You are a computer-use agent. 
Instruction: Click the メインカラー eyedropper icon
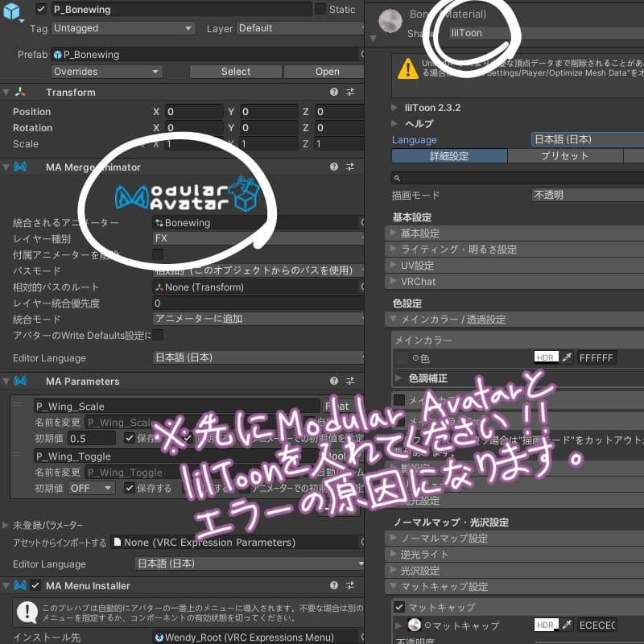(x=567, y=357)
